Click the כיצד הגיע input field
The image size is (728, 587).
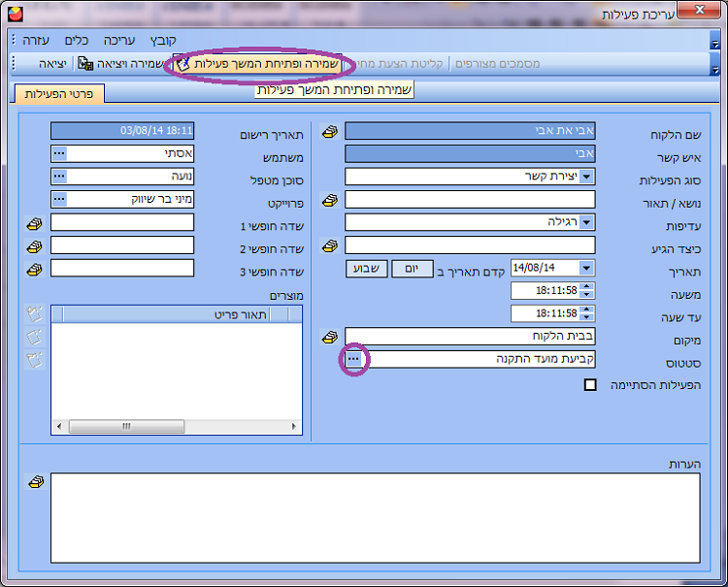470,245
